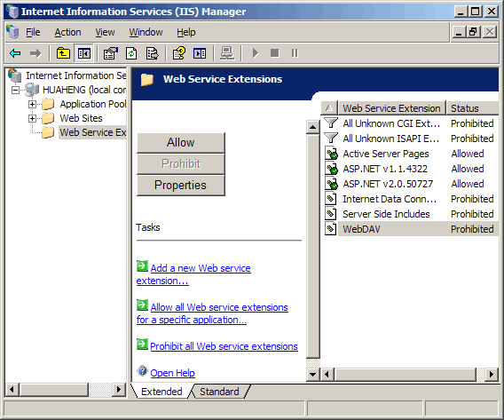
Task: Collapse the HUAHENG local computer node
Action: 15,90
